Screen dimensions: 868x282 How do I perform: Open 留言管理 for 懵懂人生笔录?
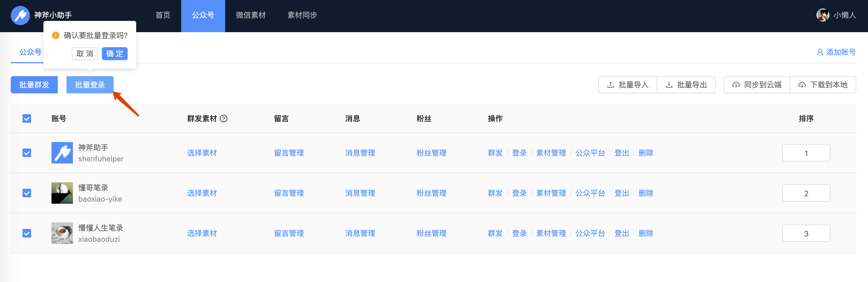[289, 233]
